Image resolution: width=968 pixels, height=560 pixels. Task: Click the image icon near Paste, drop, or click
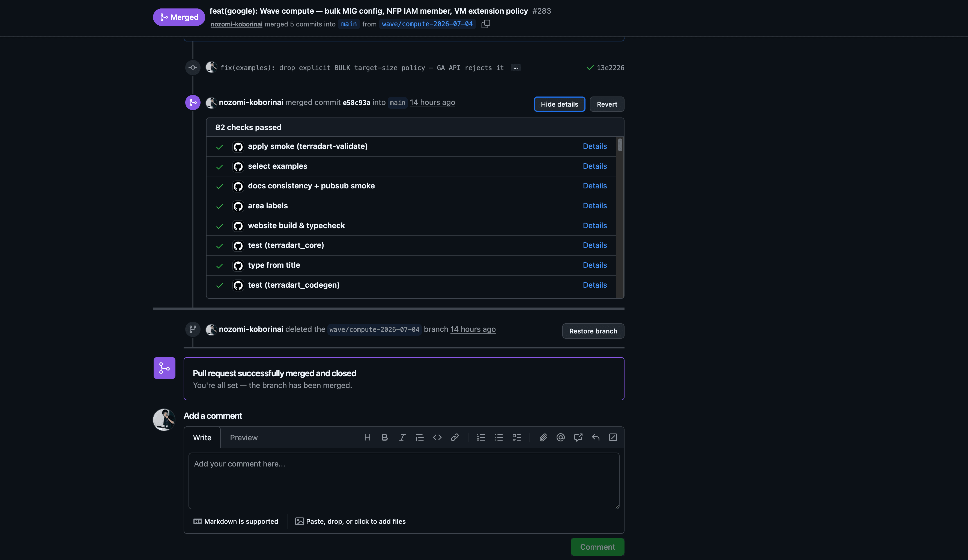299,521
